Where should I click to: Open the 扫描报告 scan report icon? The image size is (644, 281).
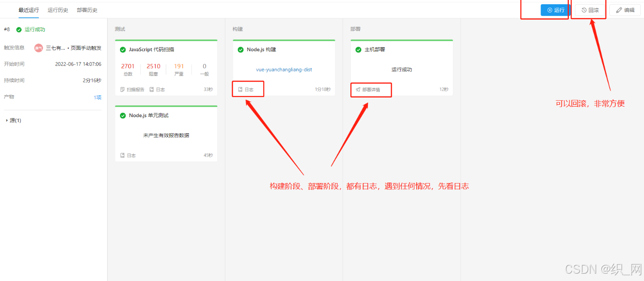pyautogui.click(x=122, y=89)
